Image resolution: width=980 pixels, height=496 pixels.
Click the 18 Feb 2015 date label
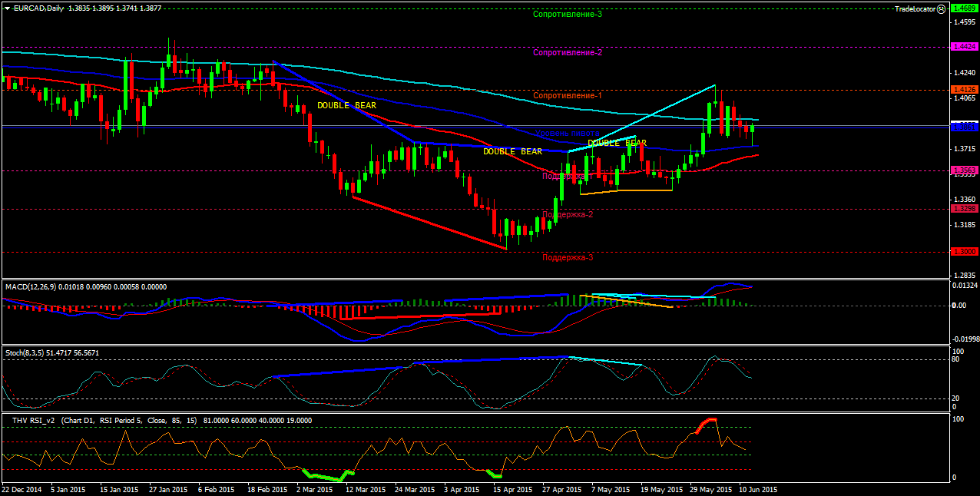pos(267,489)
